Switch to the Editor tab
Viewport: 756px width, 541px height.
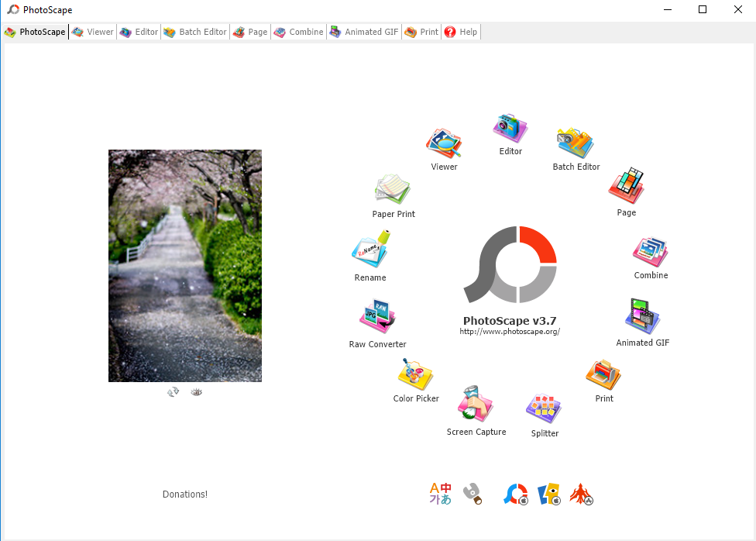point(139,32)
